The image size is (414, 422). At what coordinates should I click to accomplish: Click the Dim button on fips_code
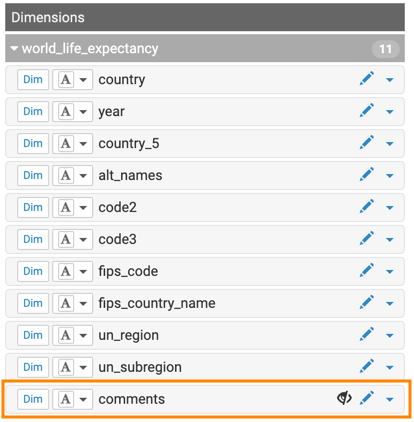coord(33,271)
